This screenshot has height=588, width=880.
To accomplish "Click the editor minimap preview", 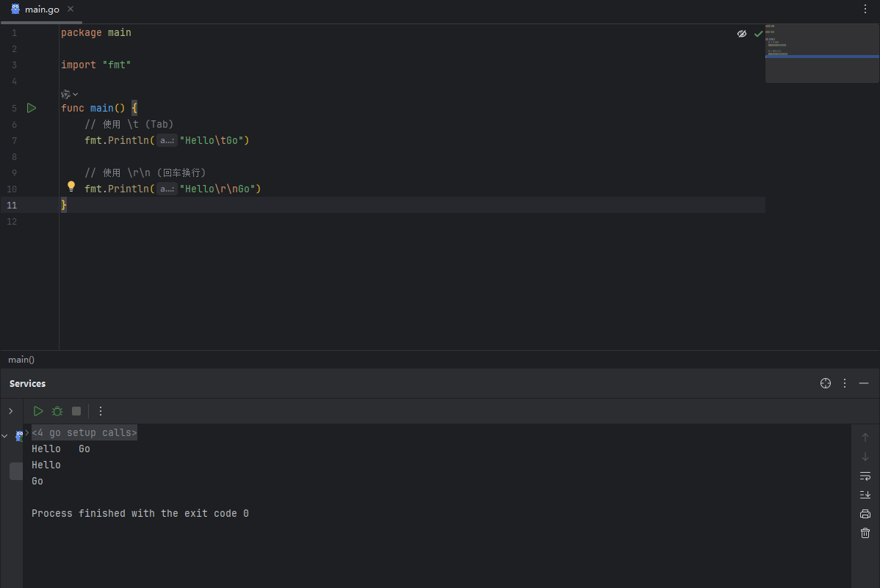I will [821, 53].
